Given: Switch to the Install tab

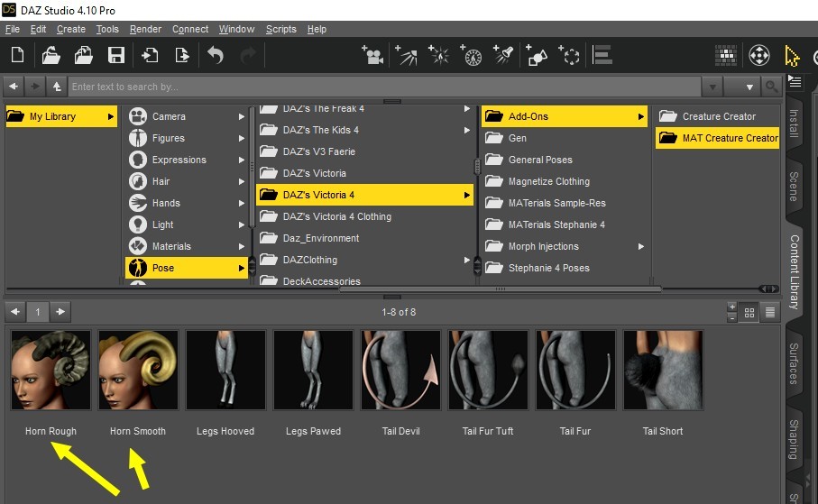Looking at the screenshot, I should [794, 124].
